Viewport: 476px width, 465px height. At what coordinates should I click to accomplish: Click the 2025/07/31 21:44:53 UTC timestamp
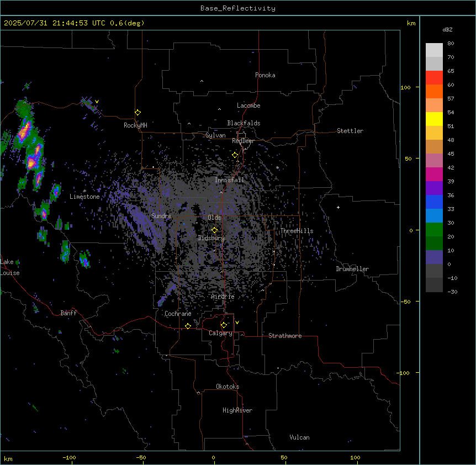[x=55, y=23]
